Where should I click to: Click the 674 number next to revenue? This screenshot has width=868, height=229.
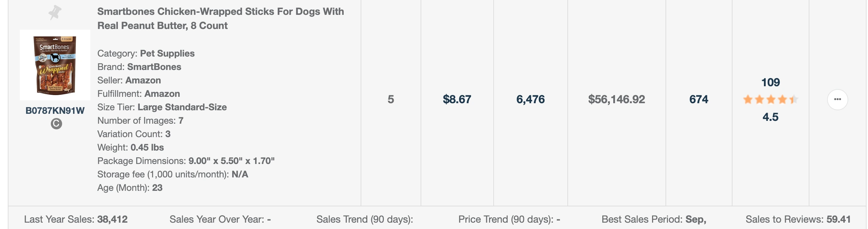tap(699, 99)
